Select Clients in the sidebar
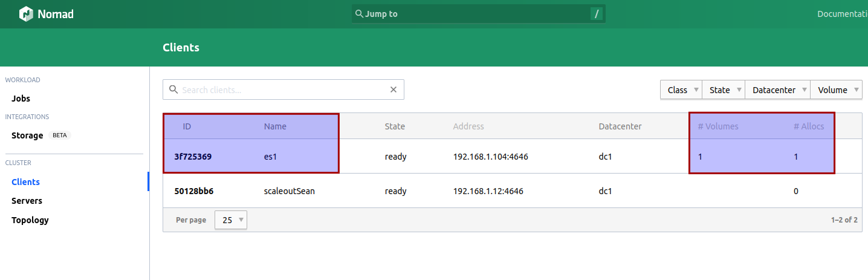The height and width of the screenshot is (280, 868). click(x=25, y=182)
